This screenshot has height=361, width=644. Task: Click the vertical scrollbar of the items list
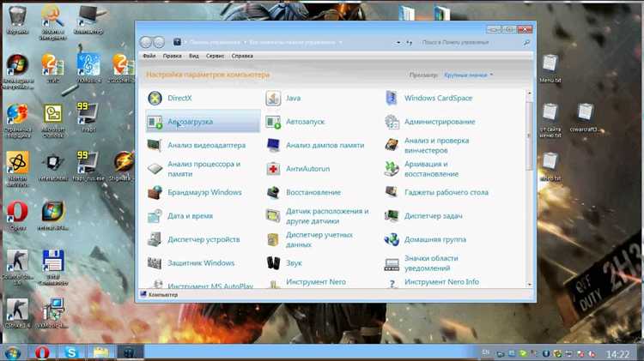click(529, 171)
